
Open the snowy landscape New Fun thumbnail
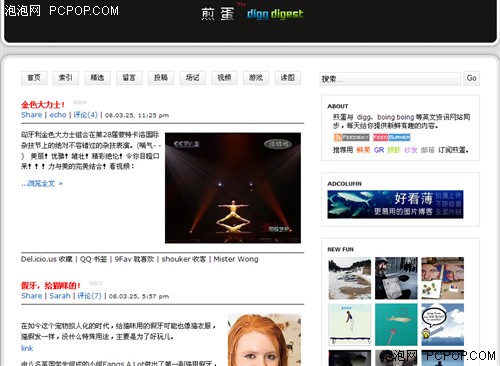click(350, 278)
